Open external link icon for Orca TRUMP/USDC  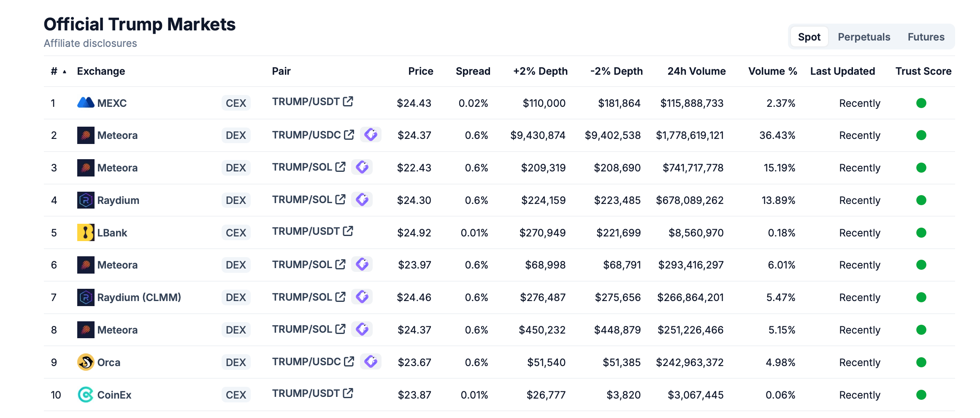(x=349, y=361)
